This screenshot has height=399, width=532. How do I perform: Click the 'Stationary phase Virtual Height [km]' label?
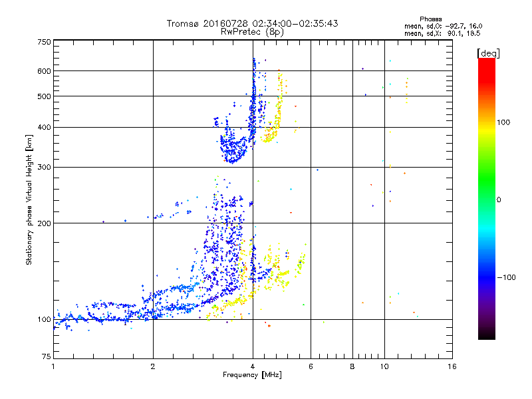(x=29, y=199)
